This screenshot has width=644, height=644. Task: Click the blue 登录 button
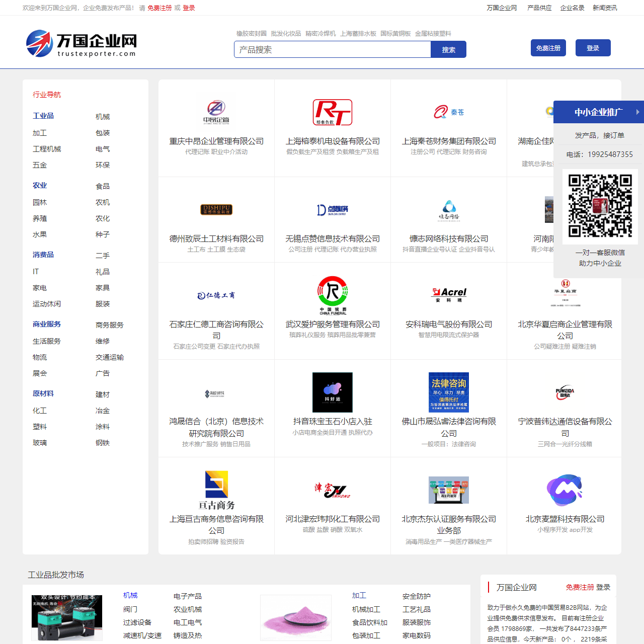[x=593, y=48]
